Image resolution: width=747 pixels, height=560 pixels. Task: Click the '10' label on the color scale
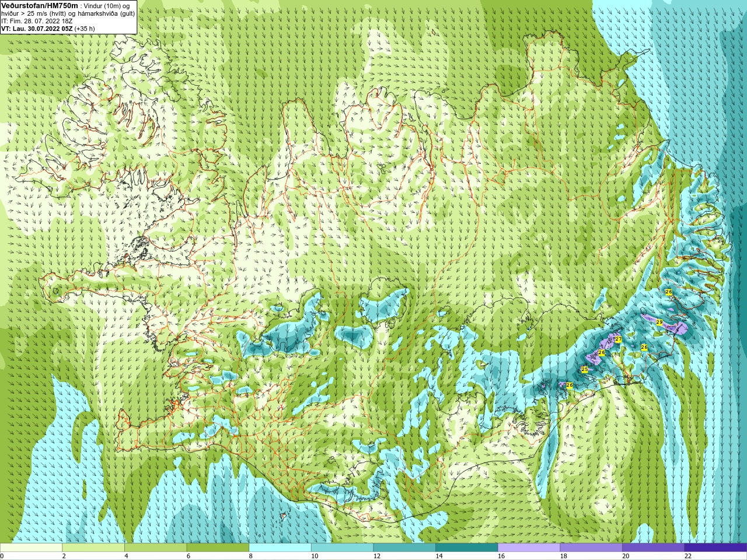coord(315,556)
